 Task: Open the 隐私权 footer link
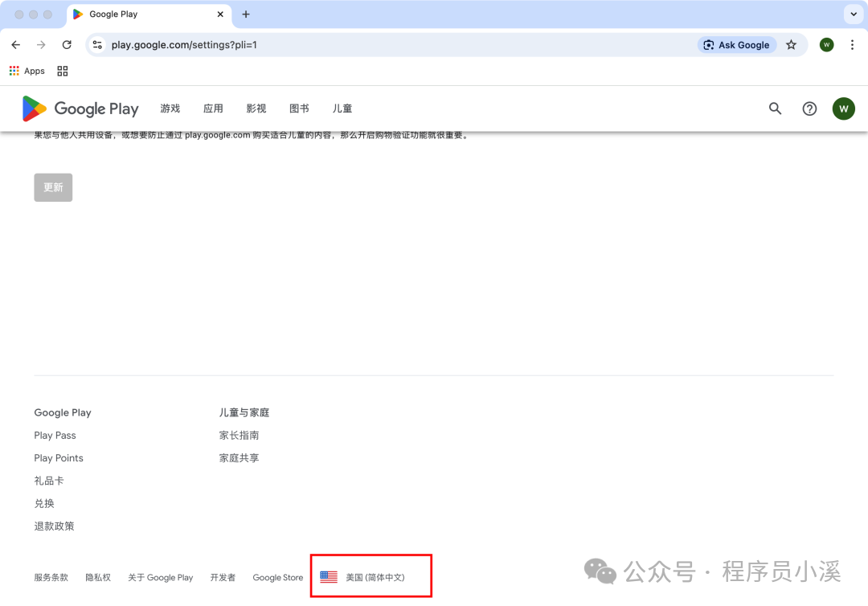pyautogui.click(x=98, y=577)
